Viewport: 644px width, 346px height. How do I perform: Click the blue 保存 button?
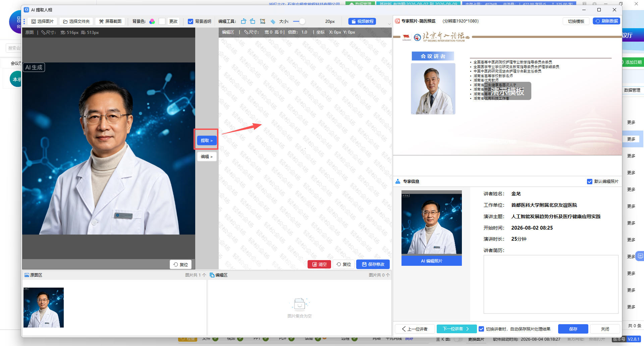[x=573, y=329]
